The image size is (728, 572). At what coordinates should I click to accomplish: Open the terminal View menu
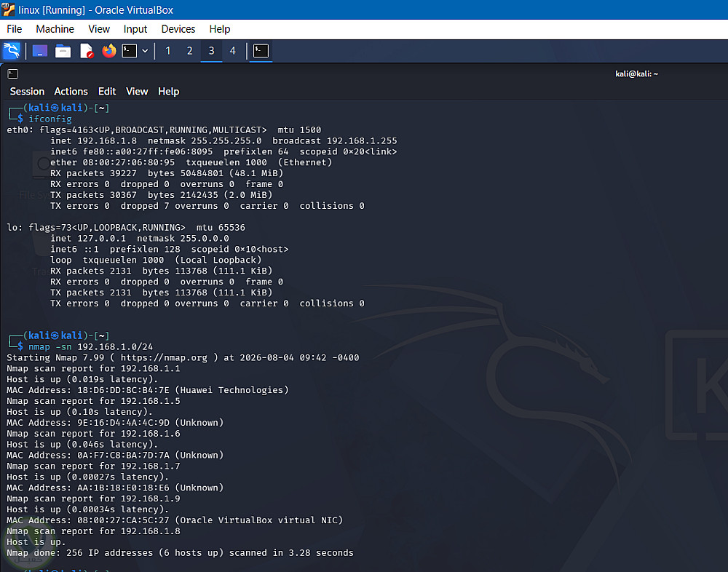pyautogui.click(x=137, y=92)
